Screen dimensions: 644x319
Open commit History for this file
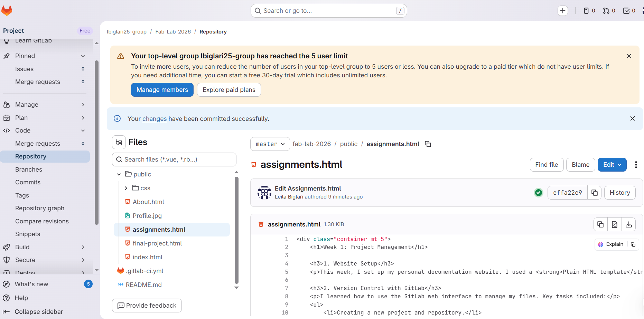click(x=620, y=193)
